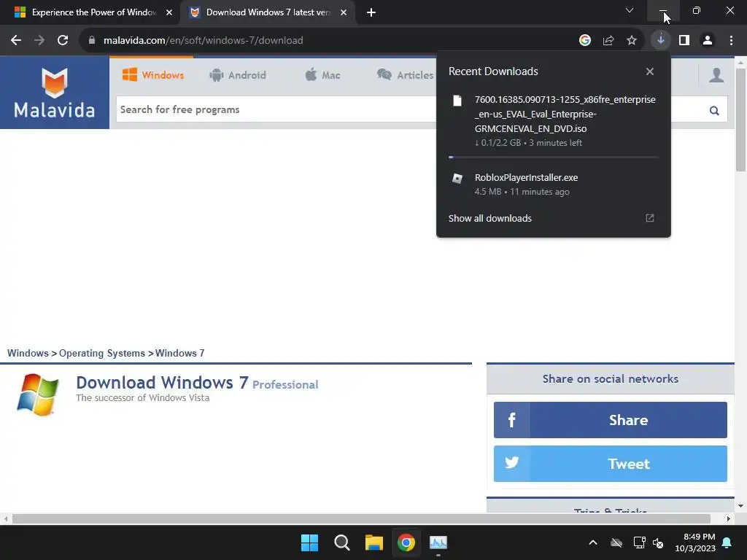Follow the Windows 7 breadcrumb link
The width and height of the screenshot is (747, 560).
tap(179, 354)
